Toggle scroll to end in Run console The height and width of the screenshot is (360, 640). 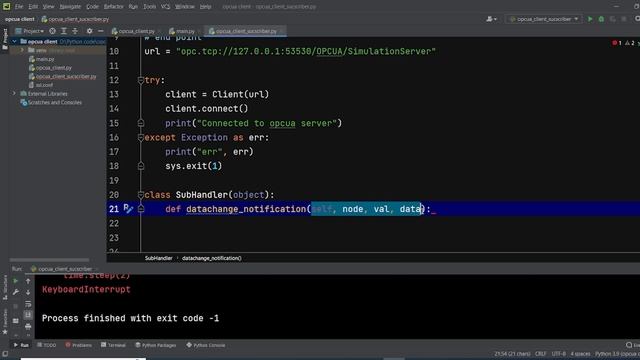click(x=28, y=315)
